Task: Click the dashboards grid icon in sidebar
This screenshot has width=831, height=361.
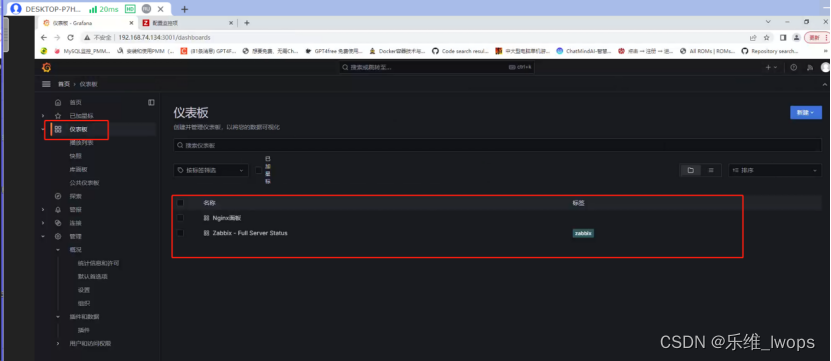Action: (58, 129)
